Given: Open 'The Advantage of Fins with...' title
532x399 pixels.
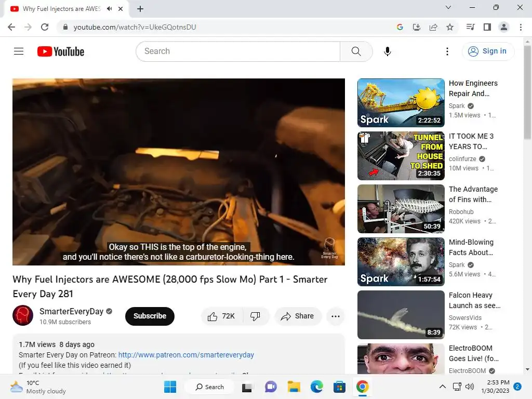Looking at the screenshot, I should coord(473,194).
